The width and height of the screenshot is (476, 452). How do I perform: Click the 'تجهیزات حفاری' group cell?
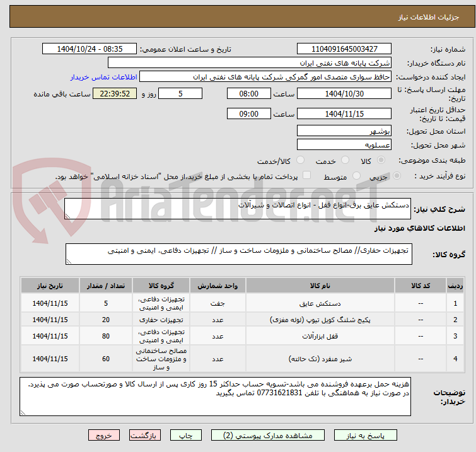click(161, 320)
